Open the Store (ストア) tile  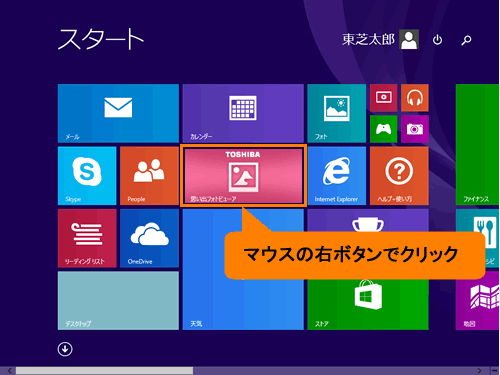click(368, 304)
